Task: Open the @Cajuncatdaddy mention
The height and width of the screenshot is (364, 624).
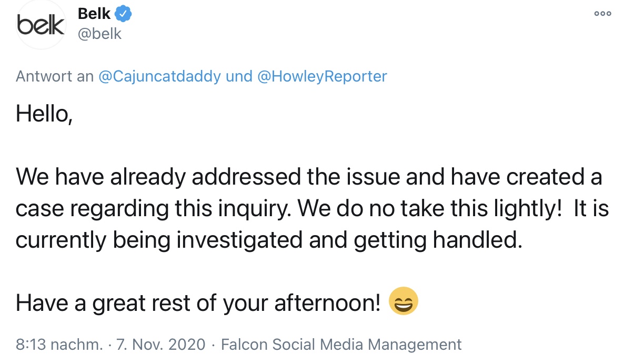Action: click(159, 77)
